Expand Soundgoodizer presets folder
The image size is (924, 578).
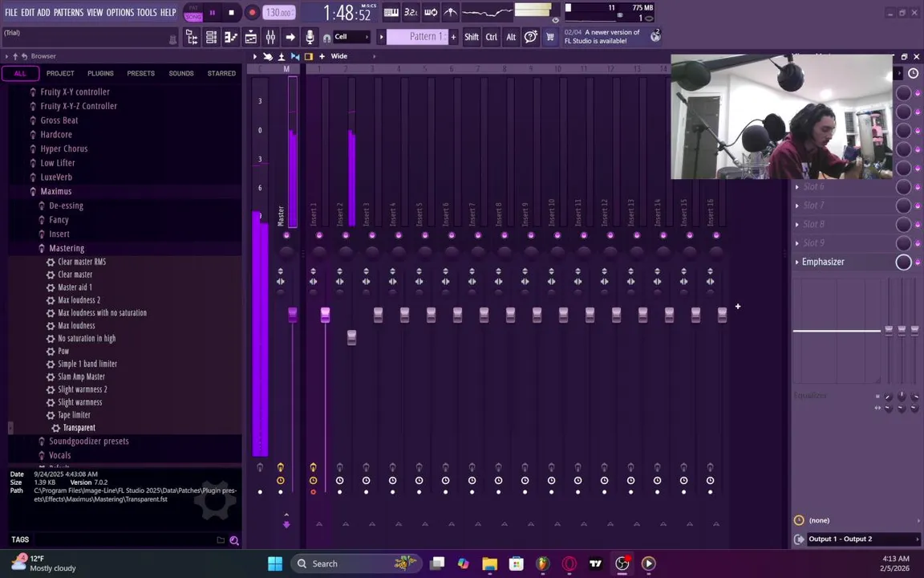(x=88, y=442)
